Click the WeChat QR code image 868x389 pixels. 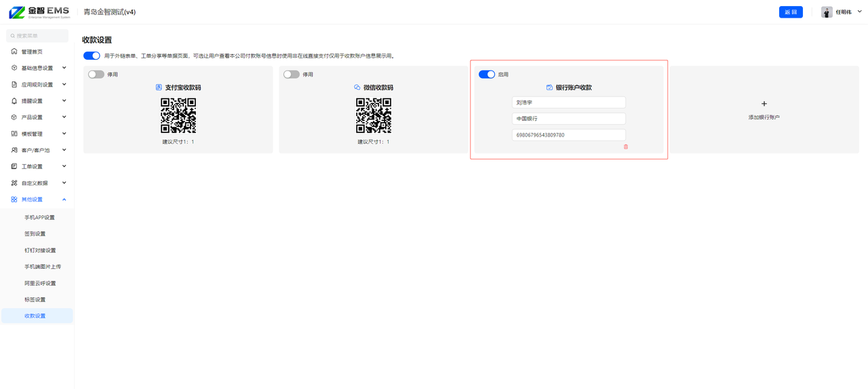[x=374, y=115]
